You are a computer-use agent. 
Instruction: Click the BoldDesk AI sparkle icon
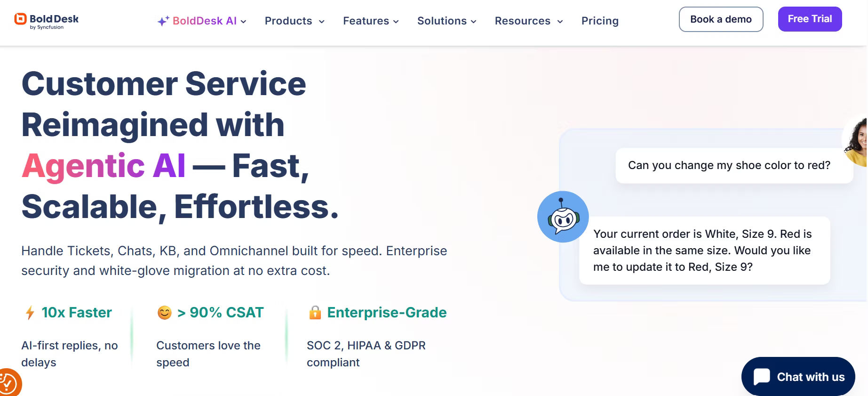[x=163, y=21]
